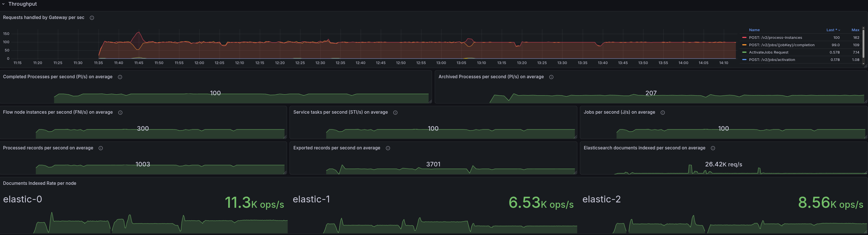Viewport: 868px width, 235px height.
Task: Click info icon next to Requests handled by Gateway
Action: [x=92, y=18]
